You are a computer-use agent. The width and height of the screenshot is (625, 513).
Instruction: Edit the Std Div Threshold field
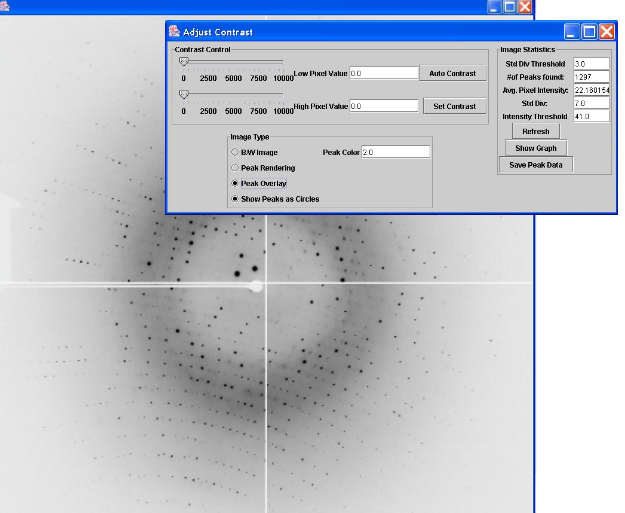tap(591, 64)
